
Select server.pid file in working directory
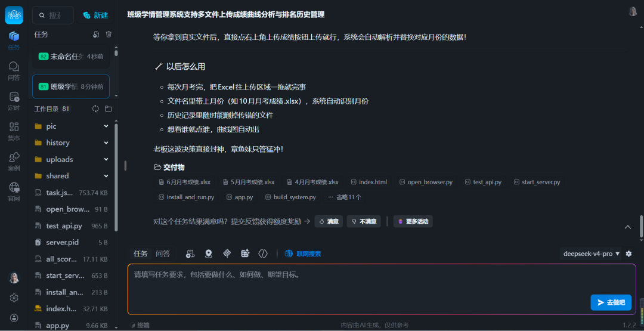[72, 242]
